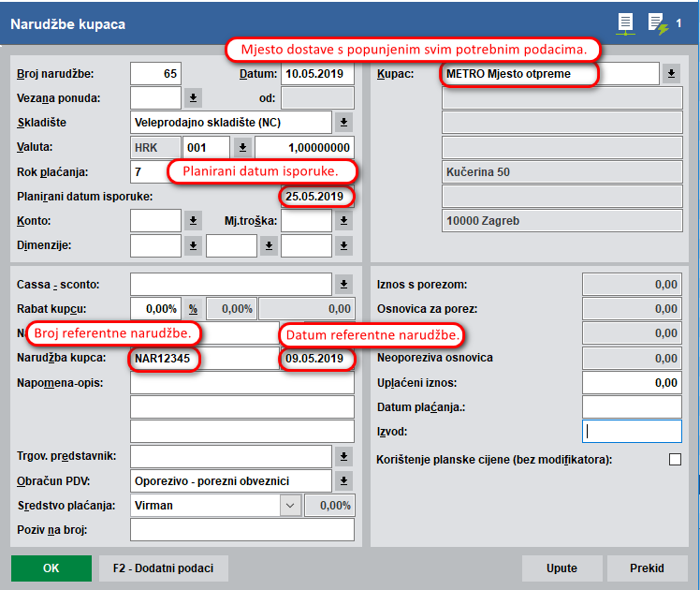Image resolution: width=700 pixels, height=590 pixels.
Task: Open the Skladište lookup arrow
Action: (x=343, y=123)
